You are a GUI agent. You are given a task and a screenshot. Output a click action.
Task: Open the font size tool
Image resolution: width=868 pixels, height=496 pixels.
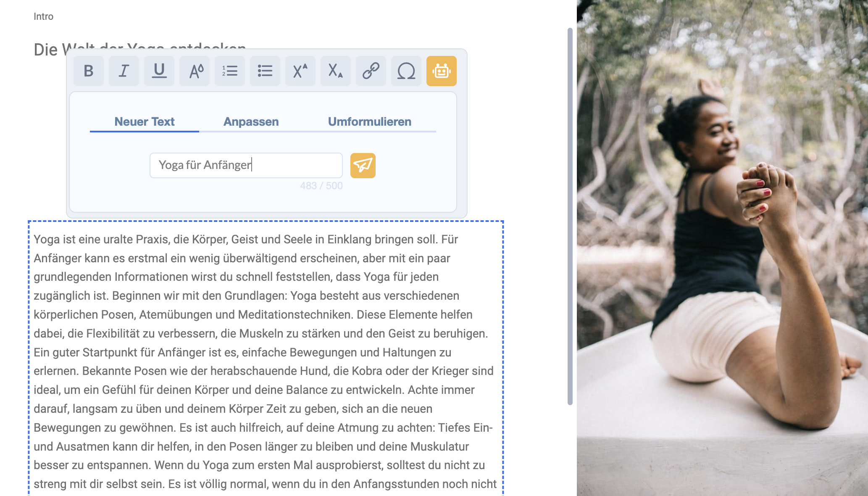tap(194, 71)
